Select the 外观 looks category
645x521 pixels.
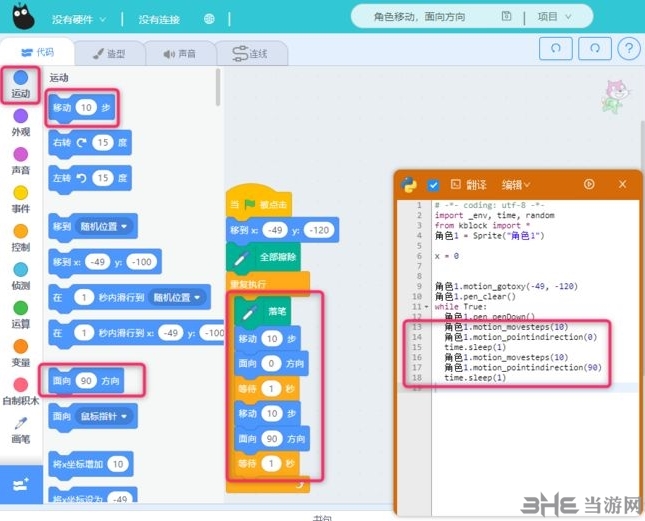tap(21, 123)
